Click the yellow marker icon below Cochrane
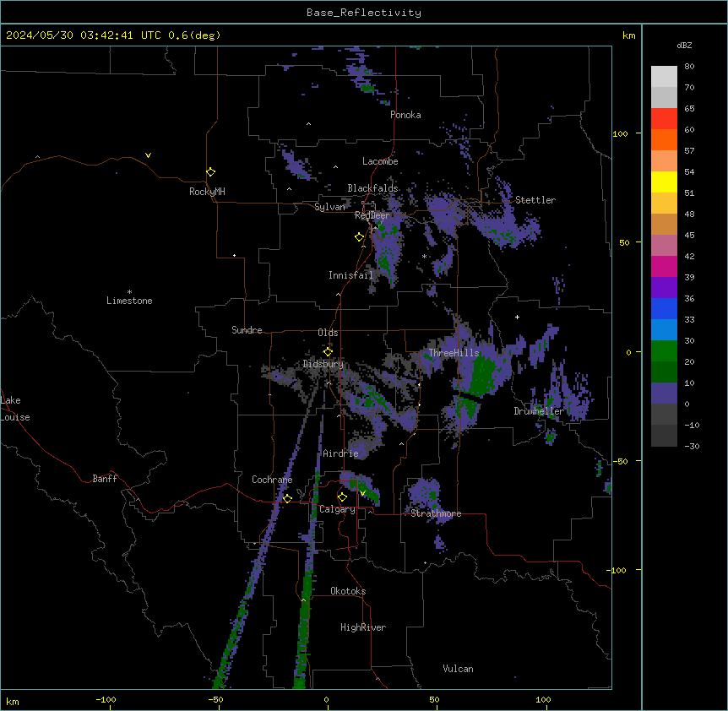728x711 pixels. [288, 498]
